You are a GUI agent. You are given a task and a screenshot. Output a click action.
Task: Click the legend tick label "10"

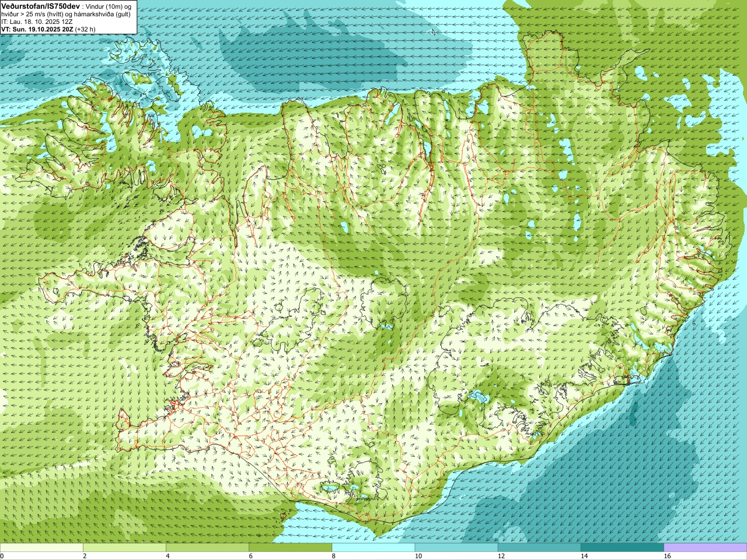tap(418, 556)
